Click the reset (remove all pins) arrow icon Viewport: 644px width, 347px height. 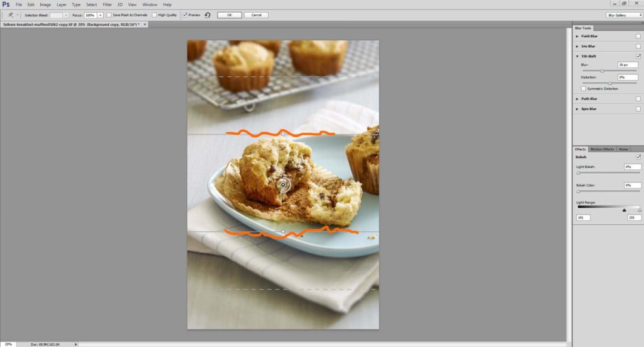click(x=208, y=14)
